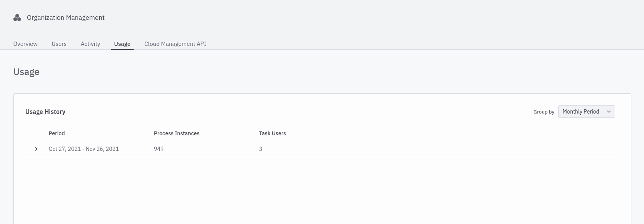Click the Organization Management header text
The width and height of the screenshot is (644, 224).
[65, 17]
